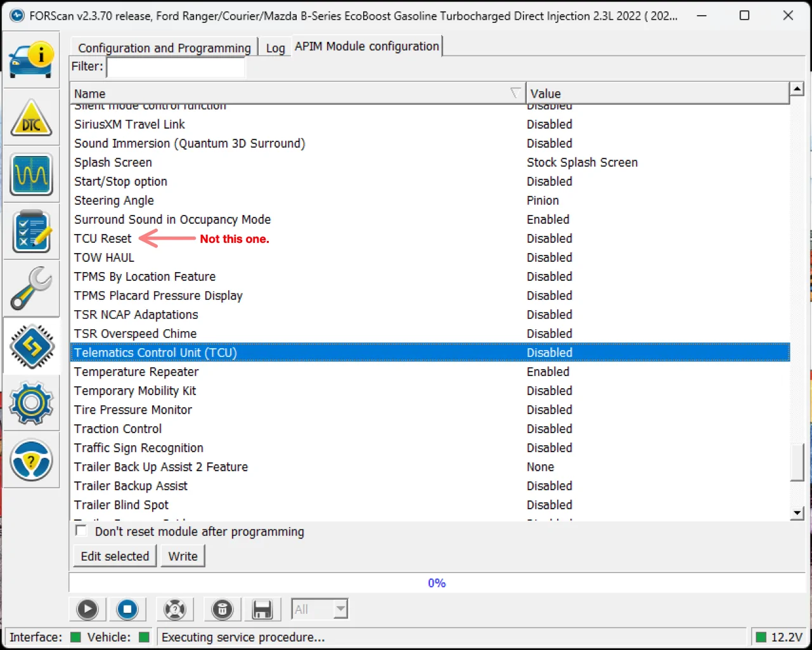Select Sound Immersion (Quantum 3D Surround) row
The width and height of the screenshot is (812, 650).
(x=430, y=143)
